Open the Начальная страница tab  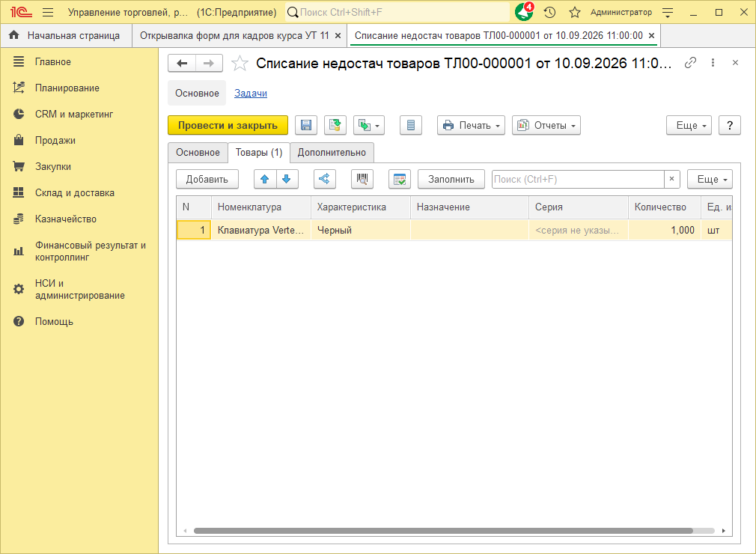[67, 36]
